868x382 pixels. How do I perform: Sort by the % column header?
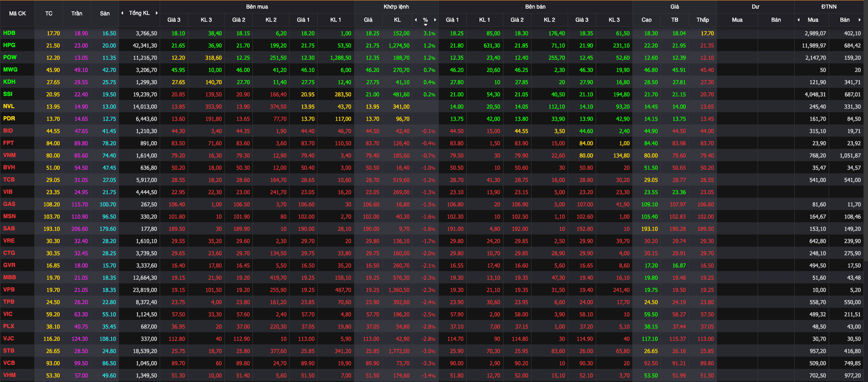pos(425,20)
